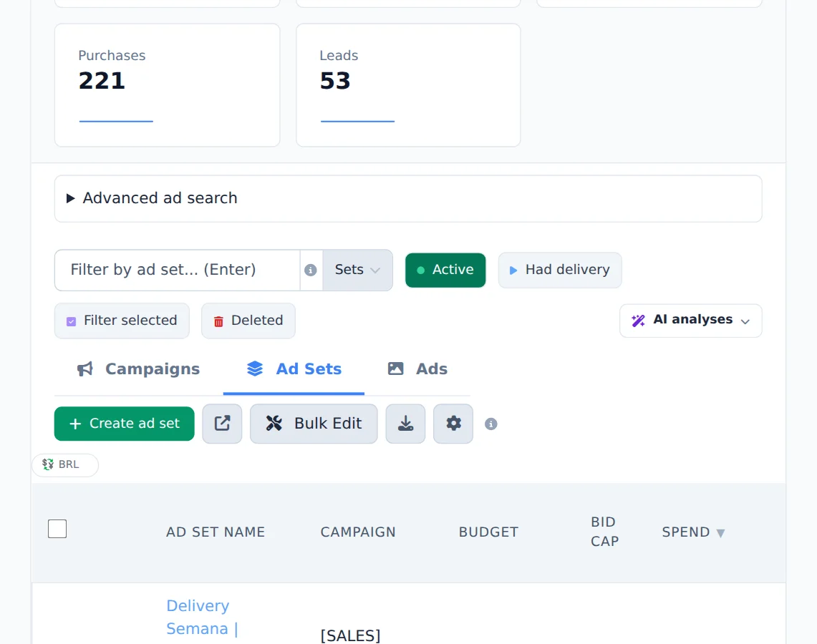The height and width of the screenshot is (644, 817).
Task: Click the Leads metric card
Action: pos(408,85)
